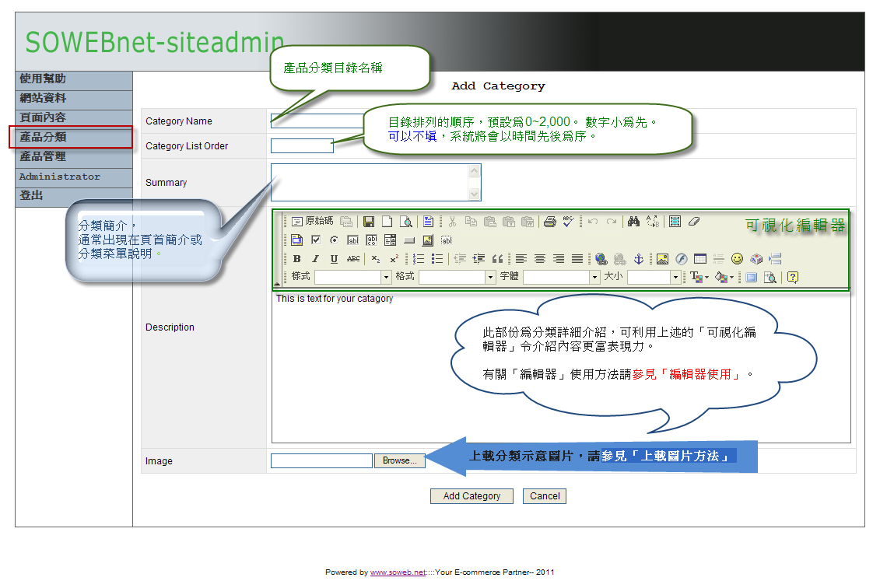The height and width of the screenshot is (588, 880).
Task: Click the insert link globe icon
Action: pos(601,259)
